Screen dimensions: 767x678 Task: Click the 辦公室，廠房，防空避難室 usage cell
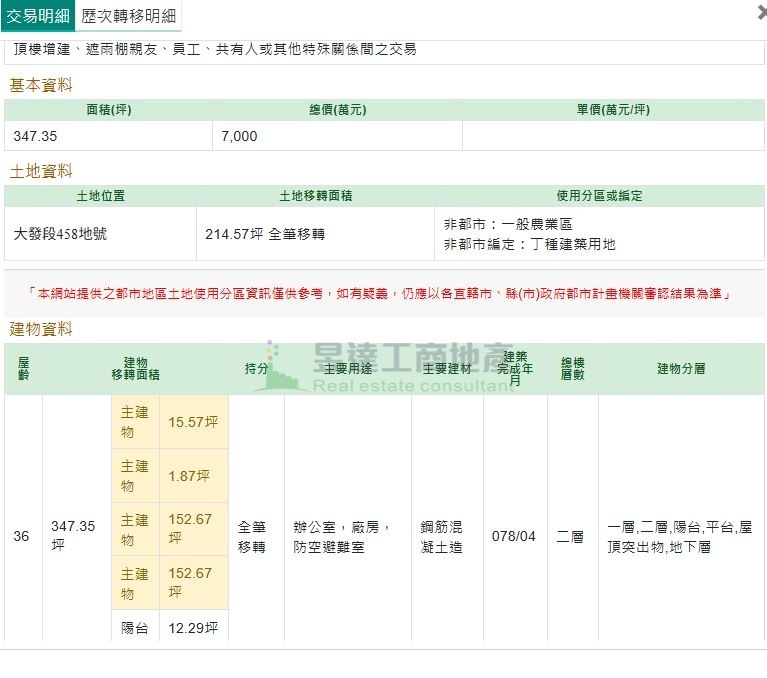(341, 537)
